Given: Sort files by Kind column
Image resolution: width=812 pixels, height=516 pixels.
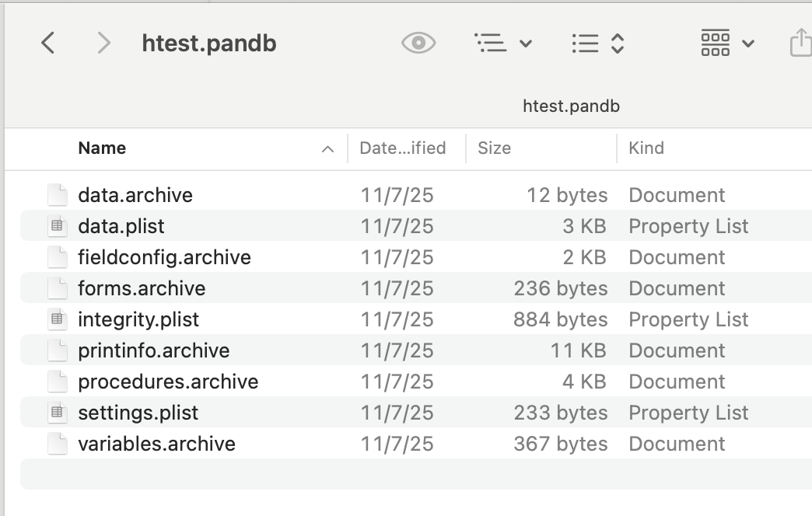Looking at the screenshot, I should coord(646,148).
